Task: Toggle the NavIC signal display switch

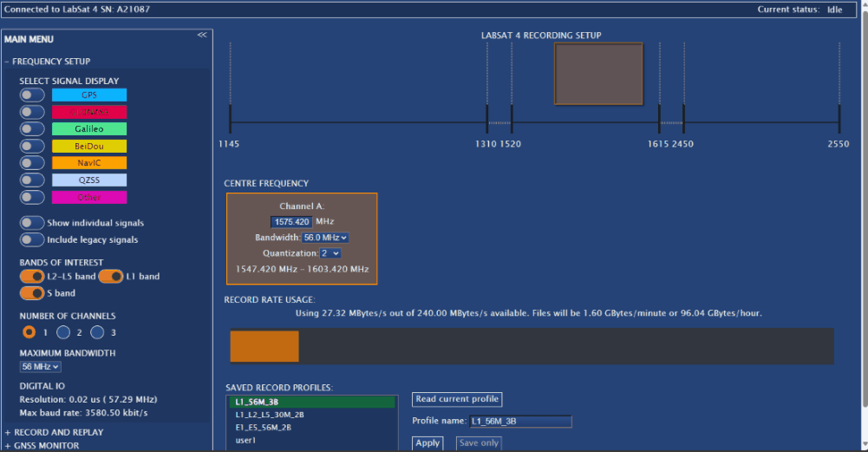Action: 32,163
